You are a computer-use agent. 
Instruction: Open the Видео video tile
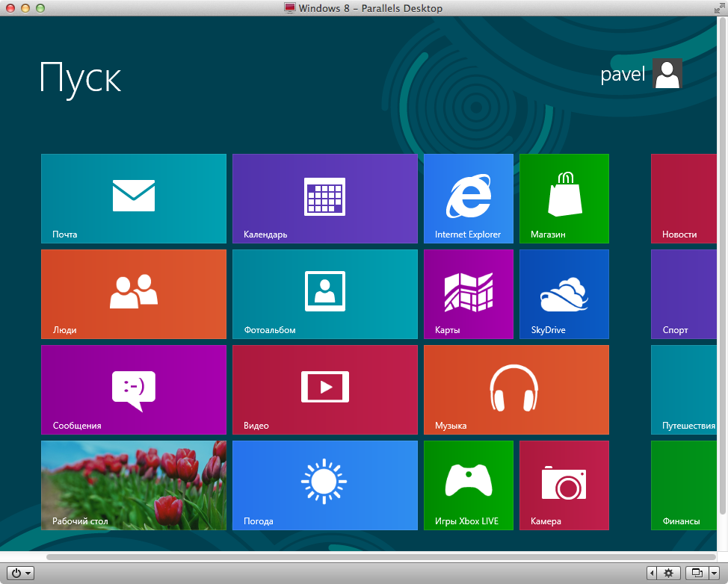[x=325, y=390]
